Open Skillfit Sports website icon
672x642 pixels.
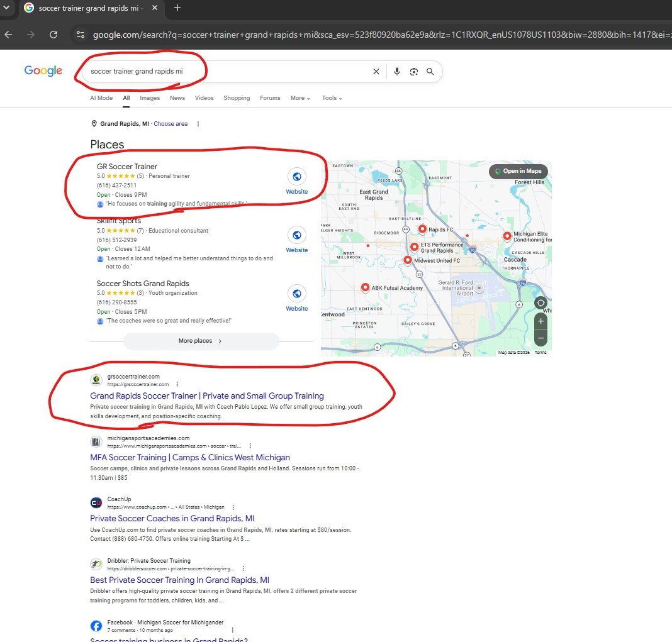pyautogui.click(x=296, y=235)
